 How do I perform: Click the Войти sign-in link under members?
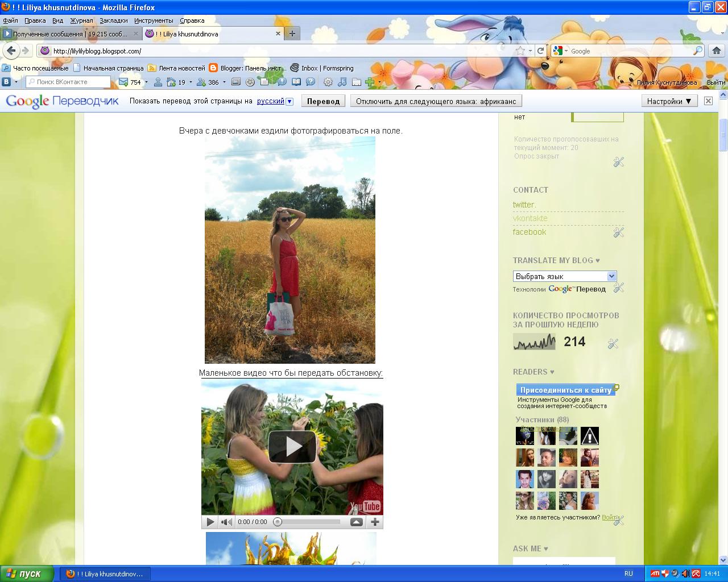pos(610,517)
